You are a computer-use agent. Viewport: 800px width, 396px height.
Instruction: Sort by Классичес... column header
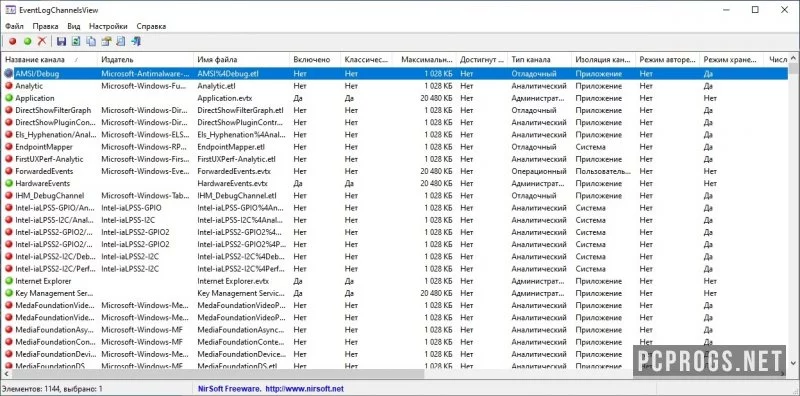point(366,60)
